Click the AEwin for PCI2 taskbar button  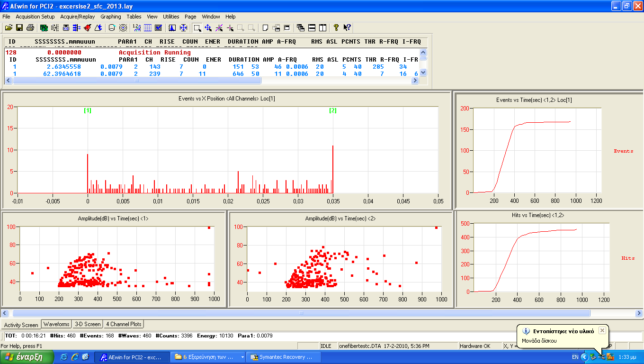tap(133, 357)
